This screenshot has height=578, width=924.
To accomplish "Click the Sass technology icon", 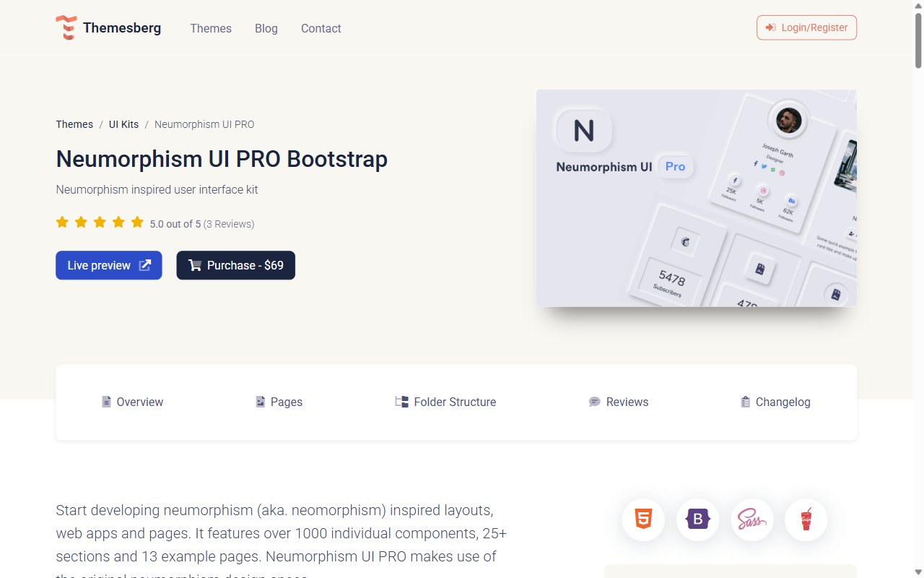I will coord(751,519).
